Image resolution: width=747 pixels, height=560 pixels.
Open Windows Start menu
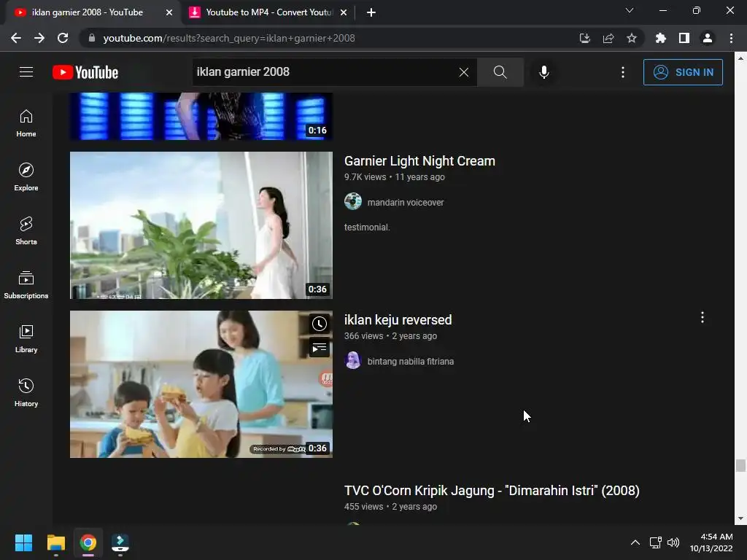coord(23,542)
